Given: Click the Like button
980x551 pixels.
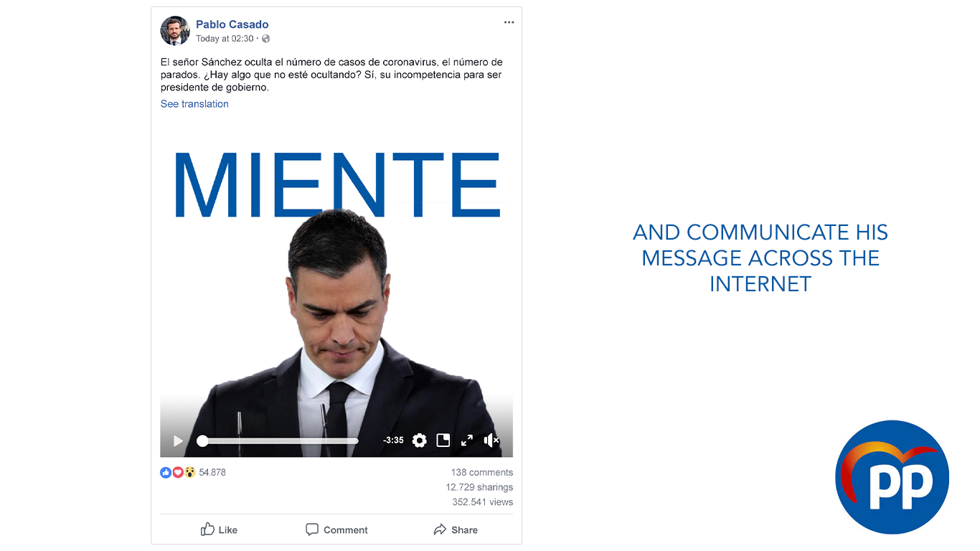Looking at the screenshot, I should pyautogui.click(x=219, y=529).
